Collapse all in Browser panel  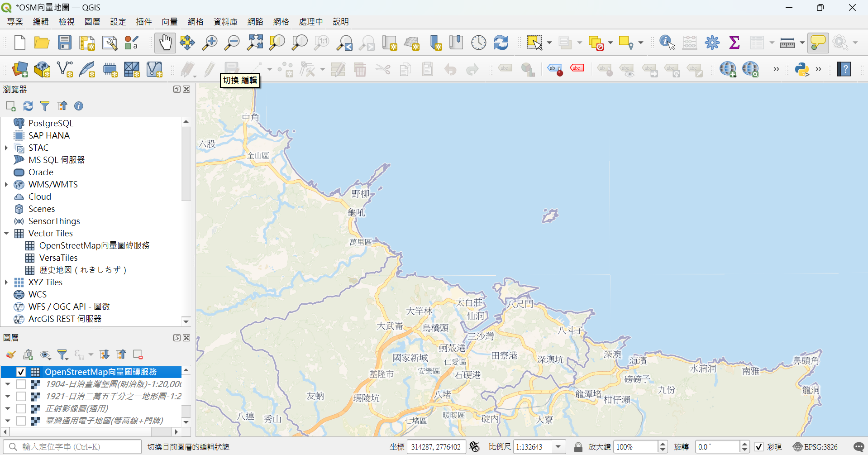pyautogui.click(x=62, y=106)
